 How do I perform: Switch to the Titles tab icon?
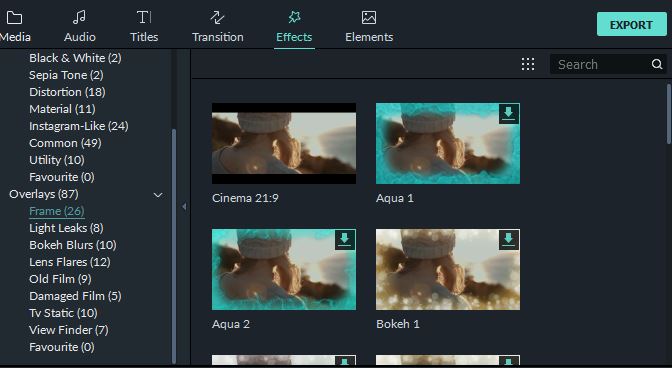[x=144, y=18]
